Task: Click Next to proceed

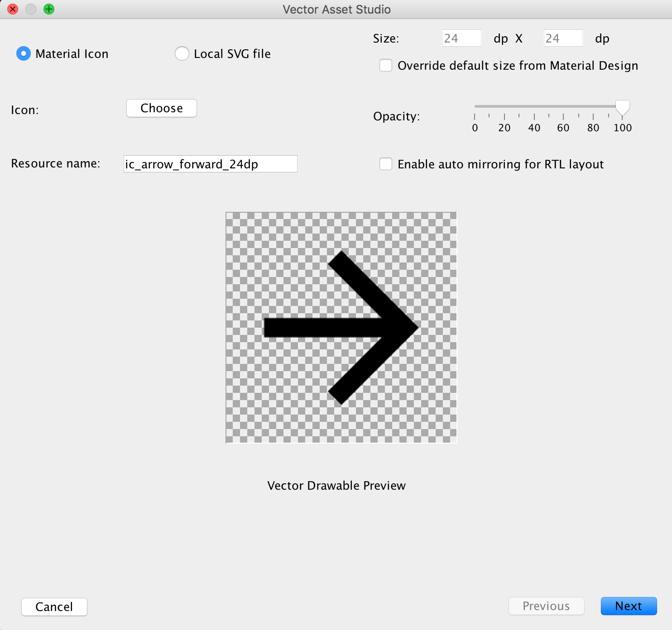Action: coord(629,606)
